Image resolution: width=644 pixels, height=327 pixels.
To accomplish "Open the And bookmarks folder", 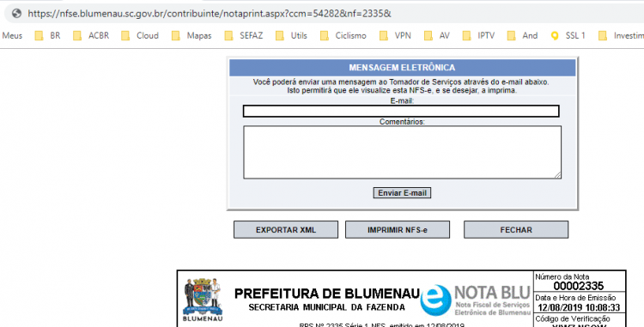I will coord(522,36).
